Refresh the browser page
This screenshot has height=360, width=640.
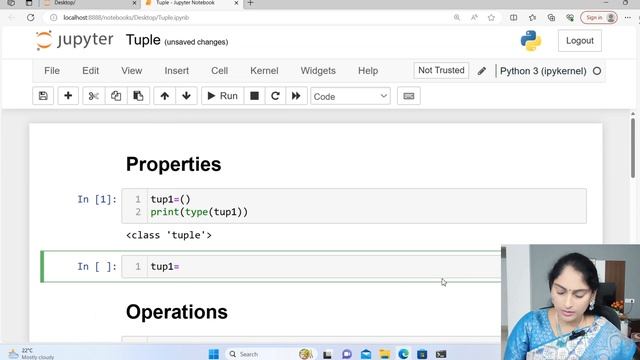click(x=31, y=18)
